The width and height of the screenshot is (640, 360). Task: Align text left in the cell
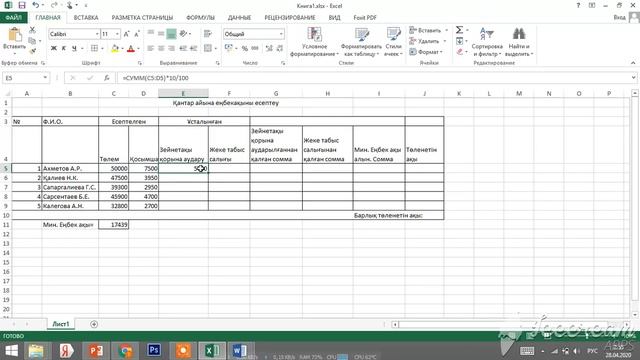click(151, 48)
